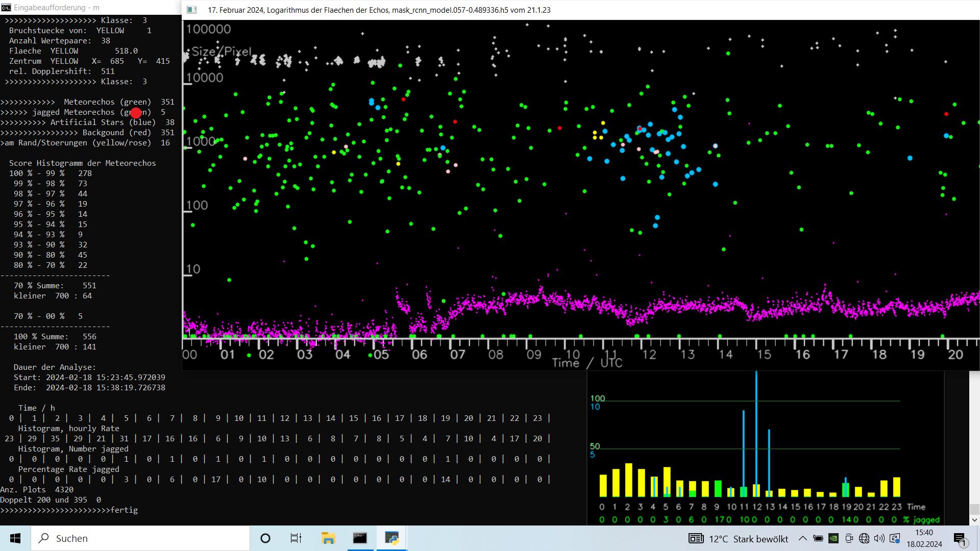Open the notification center icon
Viewport: 980px width, 551px height.
(960, 539)
